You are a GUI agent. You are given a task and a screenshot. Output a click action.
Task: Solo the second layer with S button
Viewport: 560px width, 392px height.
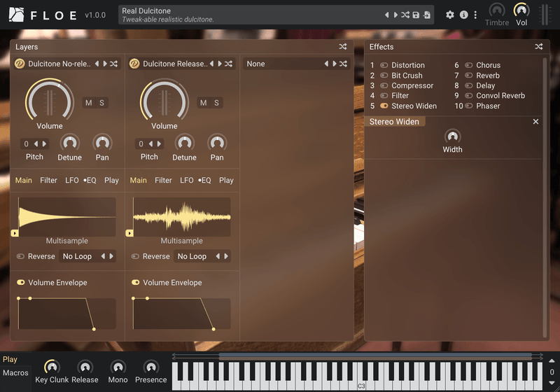pos(216,103)
